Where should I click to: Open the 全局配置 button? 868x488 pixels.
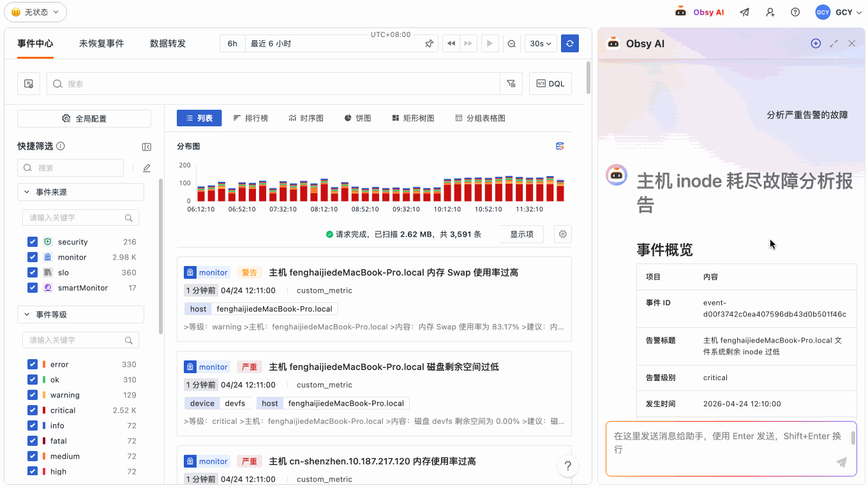84,119
